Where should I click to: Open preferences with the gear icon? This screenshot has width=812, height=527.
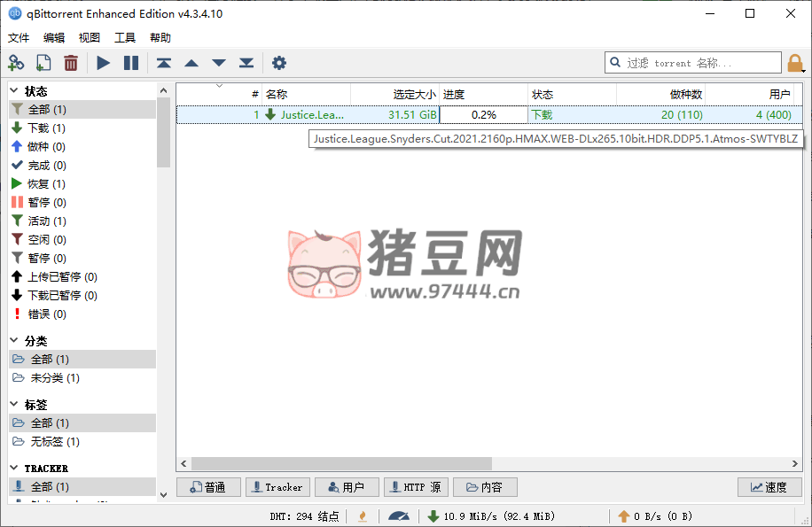click(x=279, y=63)
